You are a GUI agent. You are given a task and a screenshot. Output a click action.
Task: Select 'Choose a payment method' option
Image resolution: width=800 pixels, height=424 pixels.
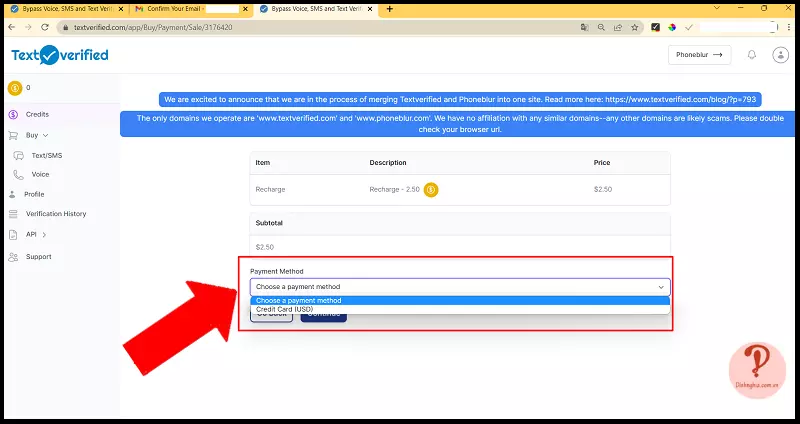(460, 301)
